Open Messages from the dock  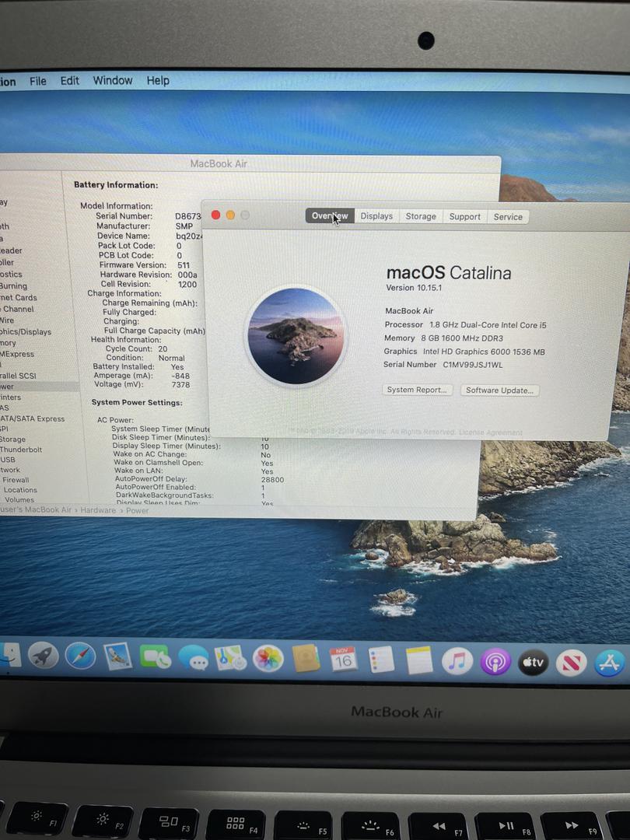coord(193,659)
